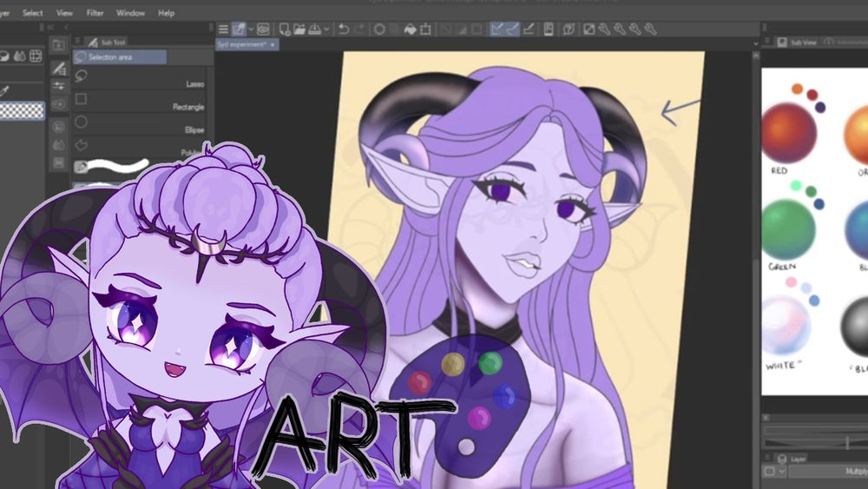Open Clip Studio Paint support icon

click(x=569, y=30)
